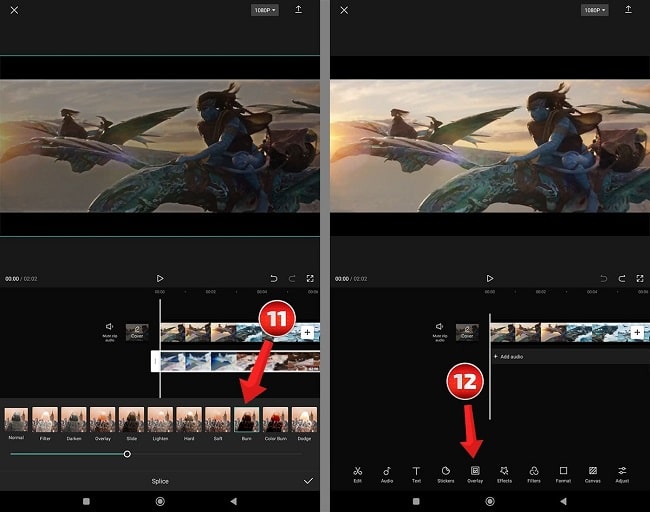Undo last action in left editor

(274, 279)
